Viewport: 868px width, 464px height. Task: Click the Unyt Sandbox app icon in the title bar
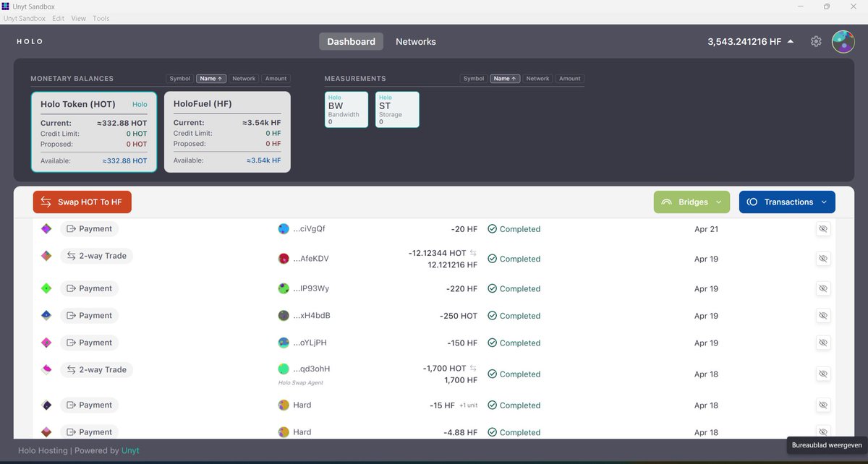coord(6,6)
